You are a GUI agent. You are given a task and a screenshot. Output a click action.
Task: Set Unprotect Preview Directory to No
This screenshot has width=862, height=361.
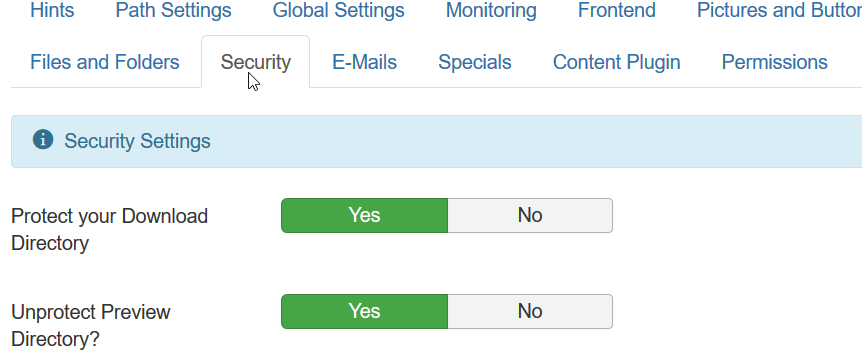coord(530,312)
